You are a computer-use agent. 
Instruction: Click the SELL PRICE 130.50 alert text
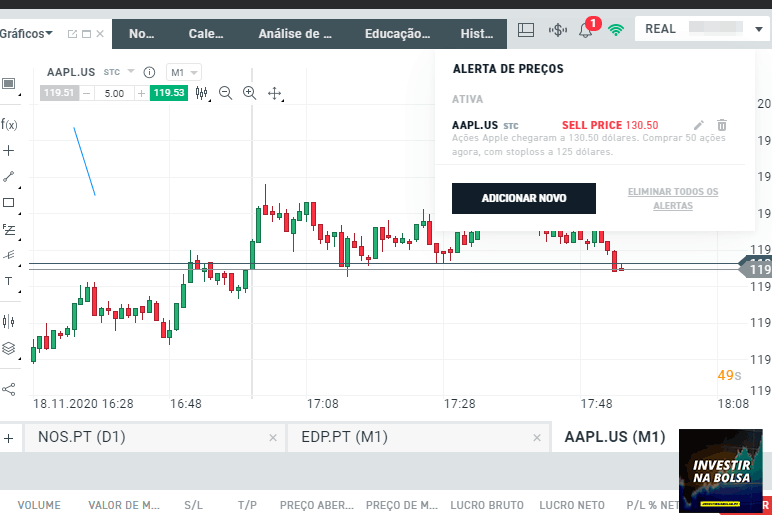(610, 125)
